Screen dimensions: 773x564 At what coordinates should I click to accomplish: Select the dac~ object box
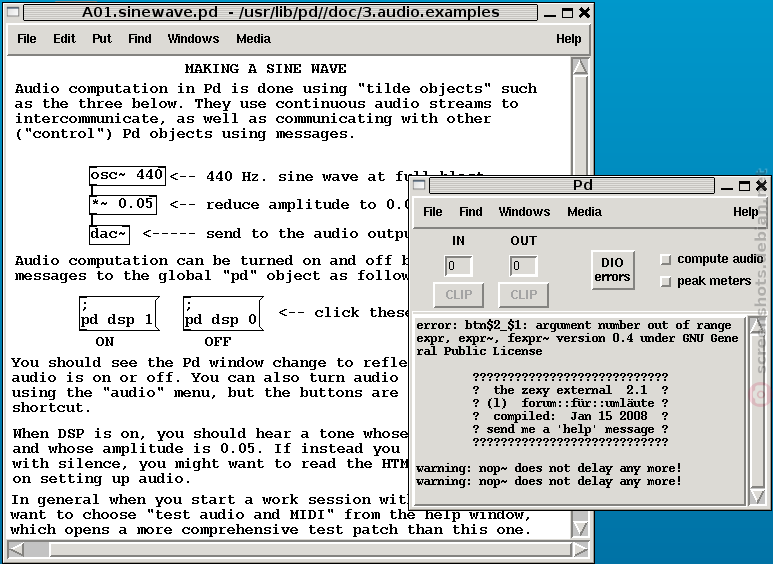pyautogui.click(x=109, y=234)
